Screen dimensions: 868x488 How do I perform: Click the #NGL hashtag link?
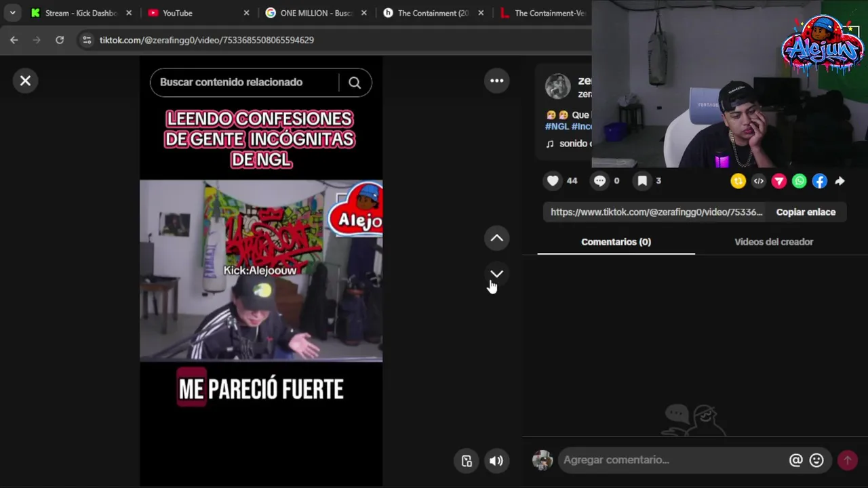pos(557,126)
